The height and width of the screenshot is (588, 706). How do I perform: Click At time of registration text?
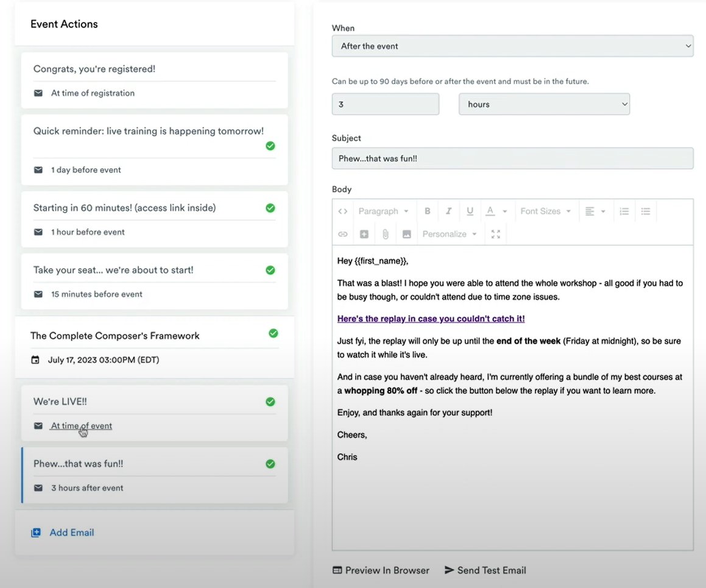coord(93,93)
